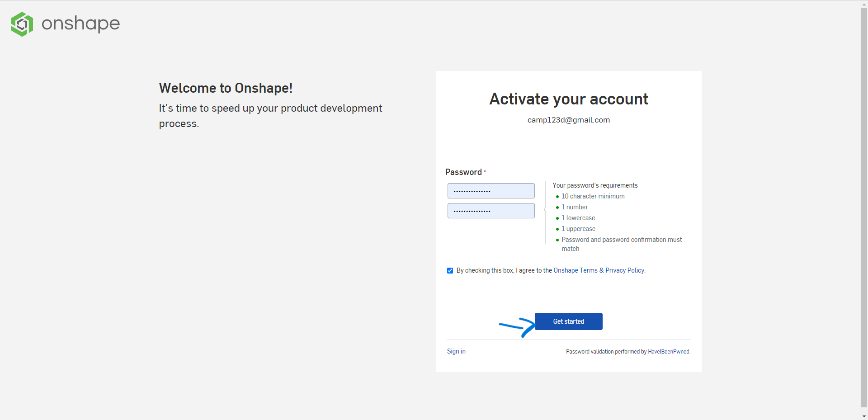Click the '10 character minimum' requirement
This screenshot has height=420, width=868.
tap(593, 196)
